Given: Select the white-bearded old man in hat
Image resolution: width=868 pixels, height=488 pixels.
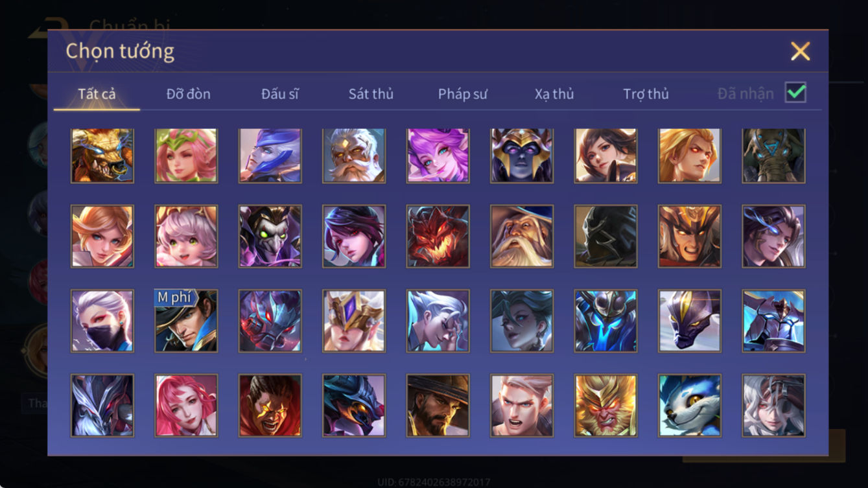Looking at the screenshot, I should click(x=522, y=237).
